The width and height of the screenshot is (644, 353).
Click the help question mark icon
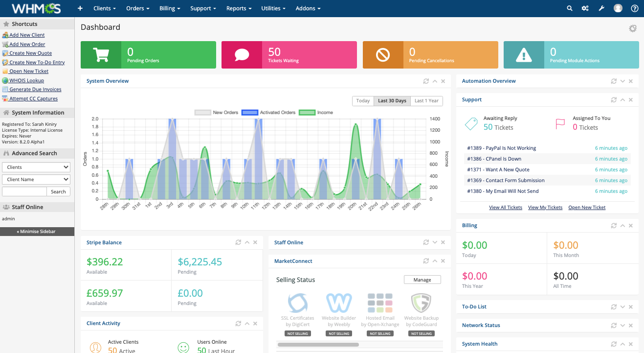634,8
